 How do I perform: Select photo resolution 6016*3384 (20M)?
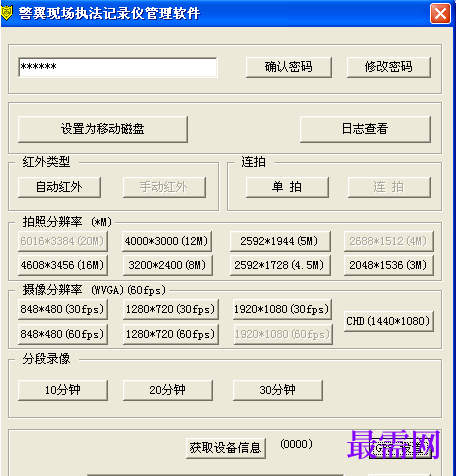pyautogui.click(x=63, y=241)
